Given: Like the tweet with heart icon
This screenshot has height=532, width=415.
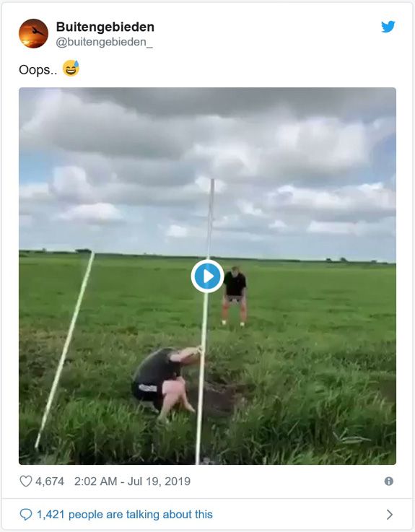Looking at the screenshot, I should pyautogui.click(x=26, y=481).
